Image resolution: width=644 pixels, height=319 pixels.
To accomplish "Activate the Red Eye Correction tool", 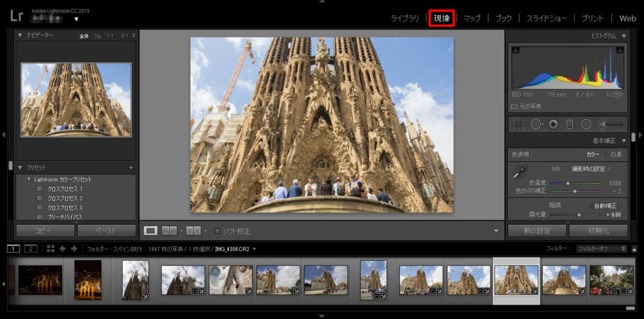I will coord(553,124).
